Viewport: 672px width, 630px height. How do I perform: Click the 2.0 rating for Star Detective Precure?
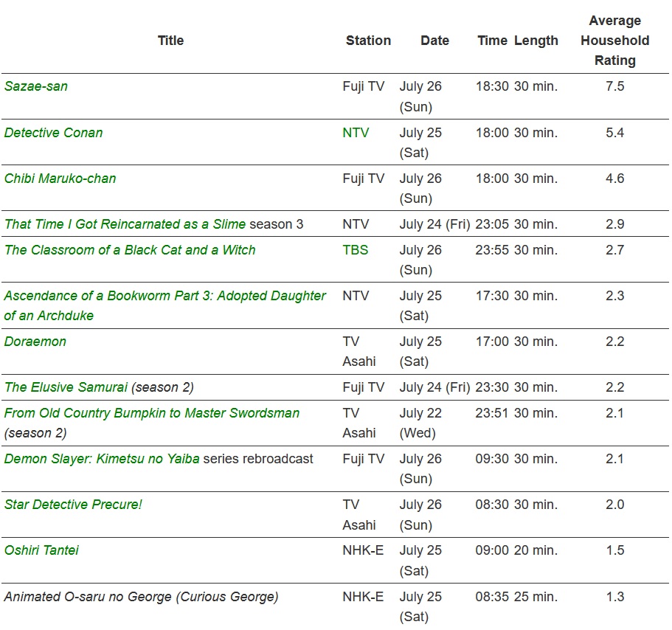coord(615,505)
